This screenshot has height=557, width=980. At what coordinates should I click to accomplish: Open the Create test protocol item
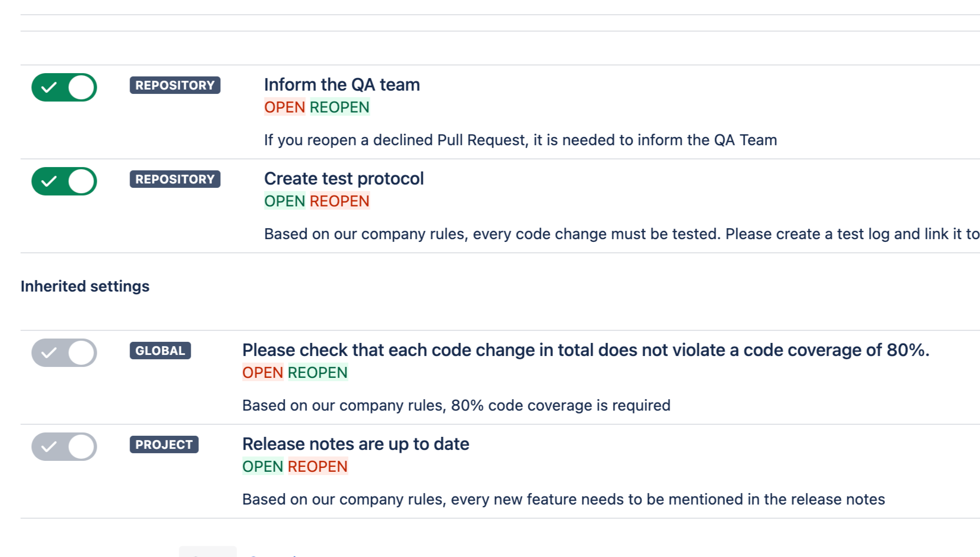344,179
